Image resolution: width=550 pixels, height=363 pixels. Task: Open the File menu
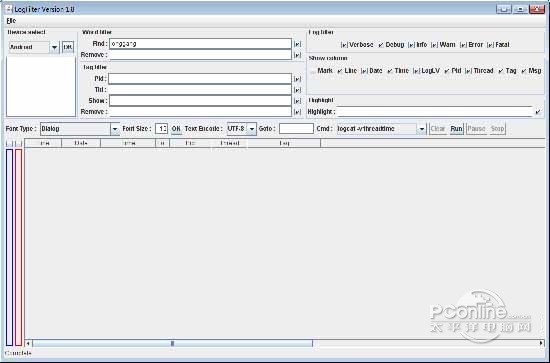pos(11,21)
